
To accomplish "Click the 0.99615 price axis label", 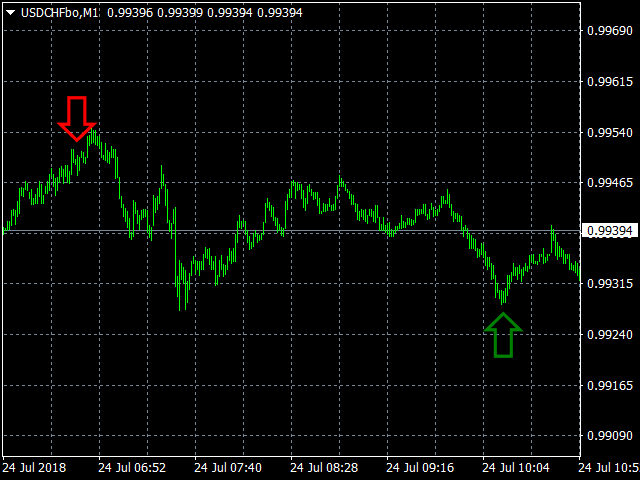I will 610,82.
